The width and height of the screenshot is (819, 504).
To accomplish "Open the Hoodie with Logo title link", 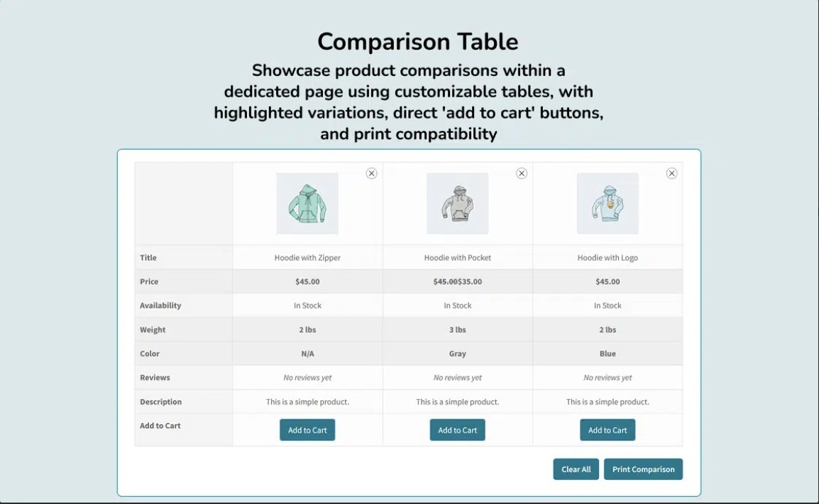I will point(608,258).
